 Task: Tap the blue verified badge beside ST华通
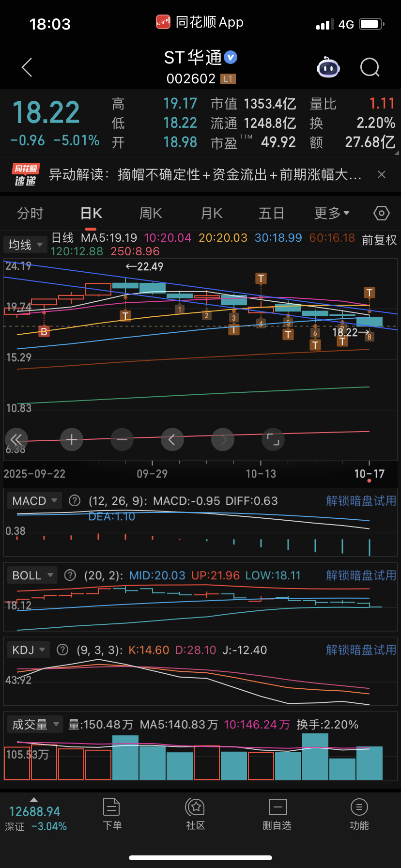(x=231, y=57)
